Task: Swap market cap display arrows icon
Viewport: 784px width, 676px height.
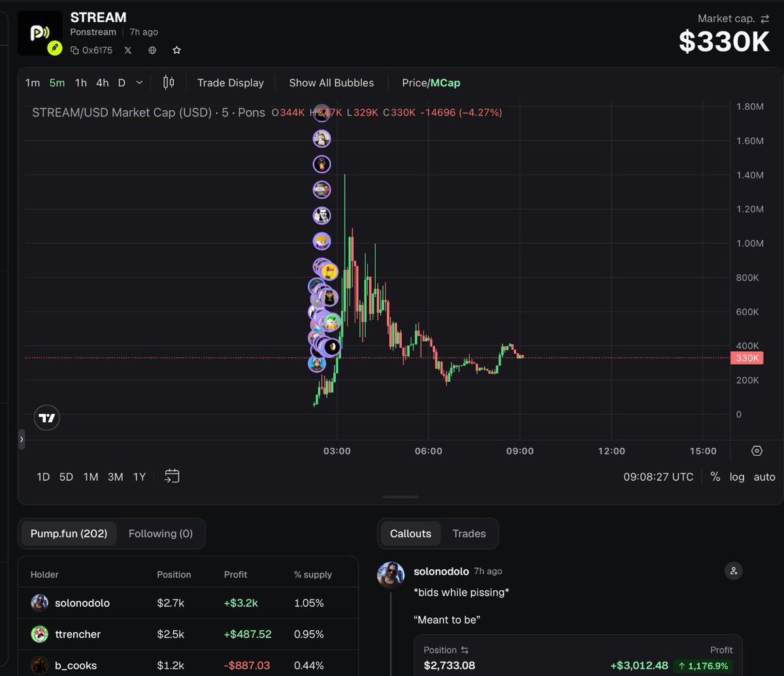Action: (x=765, y=19)
